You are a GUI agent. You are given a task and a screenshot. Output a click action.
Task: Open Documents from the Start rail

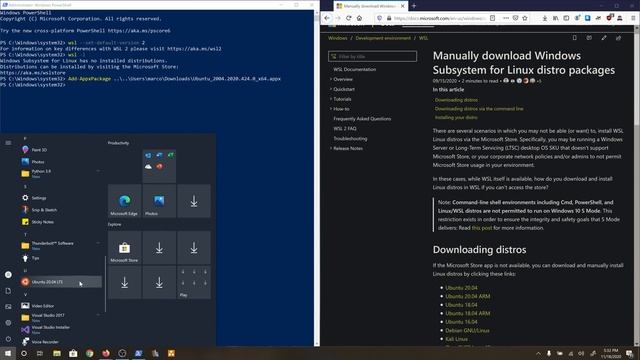click(8, 291)
